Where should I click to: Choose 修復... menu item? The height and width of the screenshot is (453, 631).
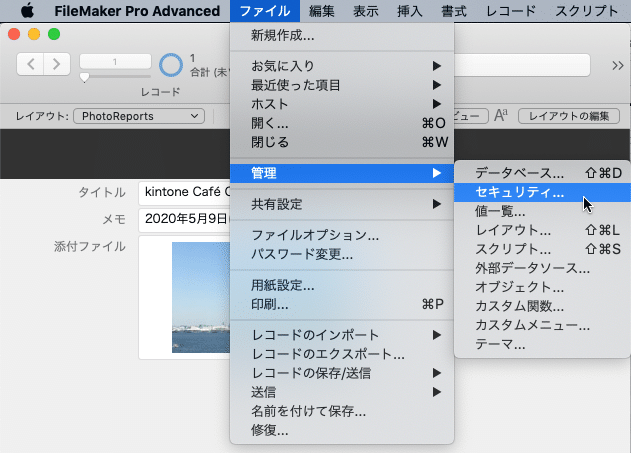pyautogui.click(x=342, y=430)
